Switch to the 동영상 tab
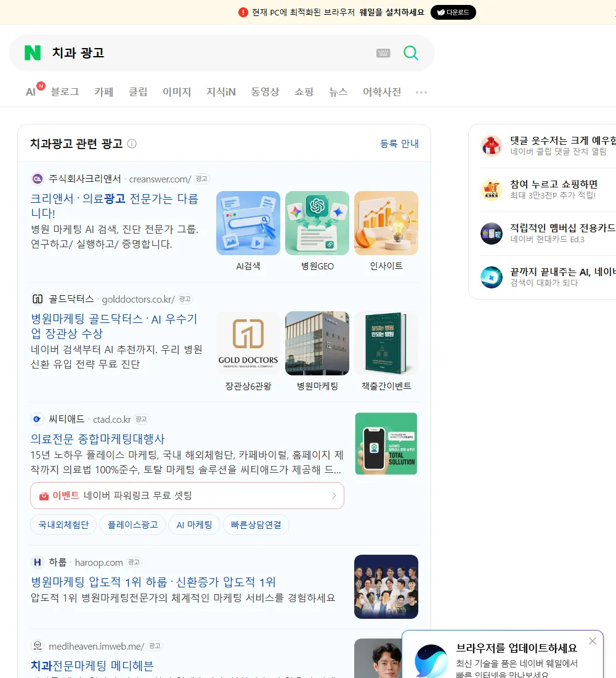This screenshot has height=678, width=616. click(x=265, y=92)
